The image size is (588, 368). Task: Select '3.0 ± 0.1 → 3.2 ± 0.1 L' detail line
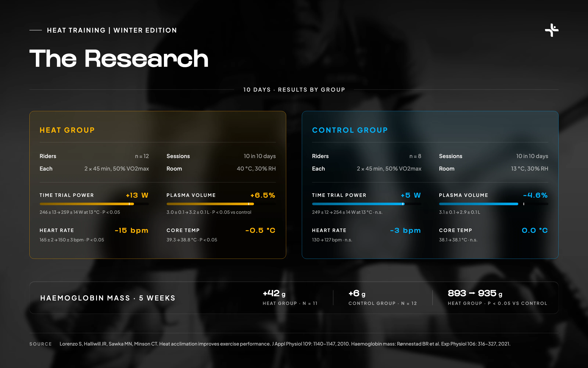209,212
